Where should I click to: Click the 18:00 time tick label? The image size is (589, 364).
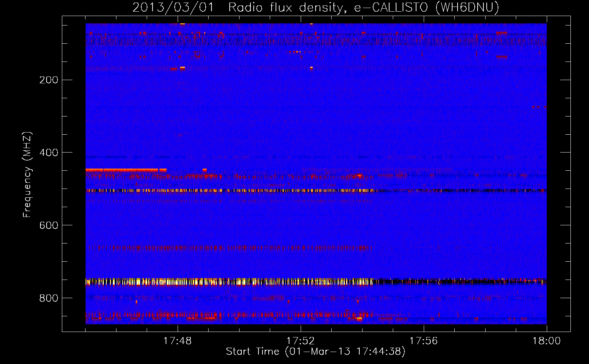point(547,341)
